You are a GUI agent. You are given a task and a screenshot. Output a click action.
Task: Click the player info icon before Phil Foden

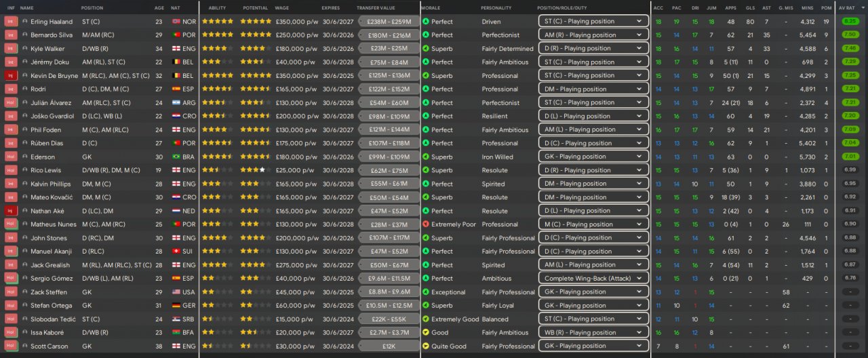point(25,130)
